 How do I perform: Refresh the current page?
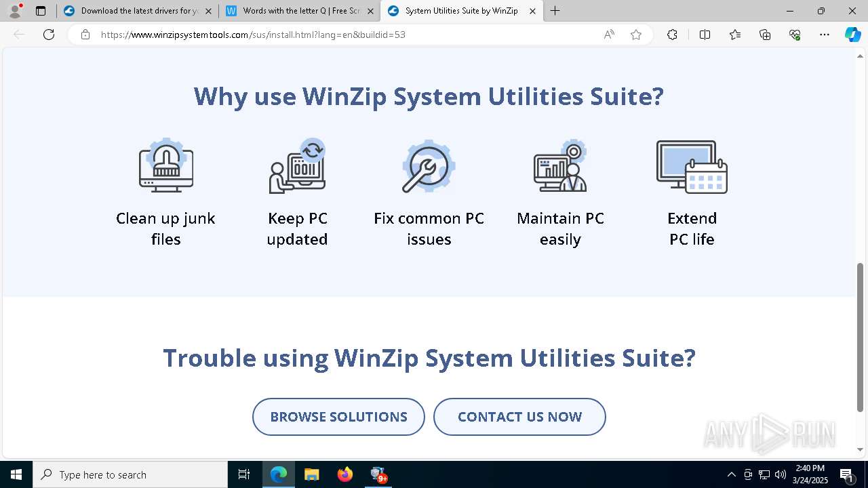49,35
